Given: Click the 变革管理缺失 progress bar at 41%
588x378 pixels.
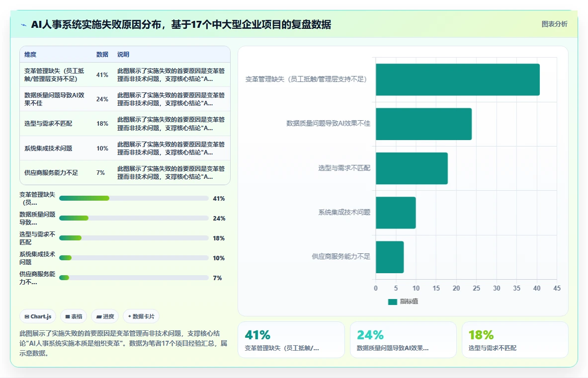Looking at the screenshot, I should coord(134,198).
